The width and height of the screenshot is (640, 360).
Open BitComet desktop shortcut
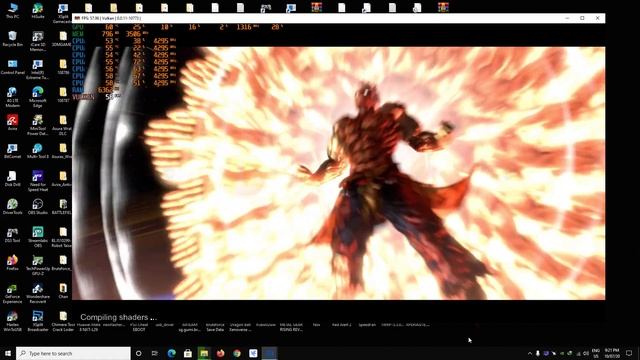point(12,151)
